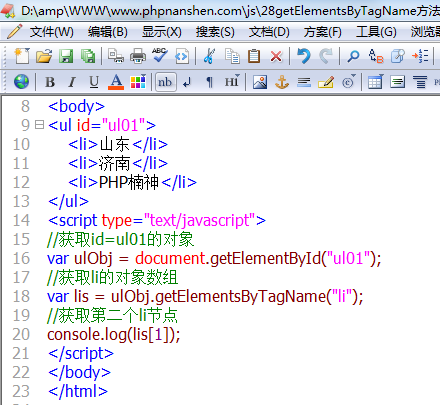Open the Replace (A to B) icon
The height and width of the screenshot is (405, 440).
tap(376, 56)
